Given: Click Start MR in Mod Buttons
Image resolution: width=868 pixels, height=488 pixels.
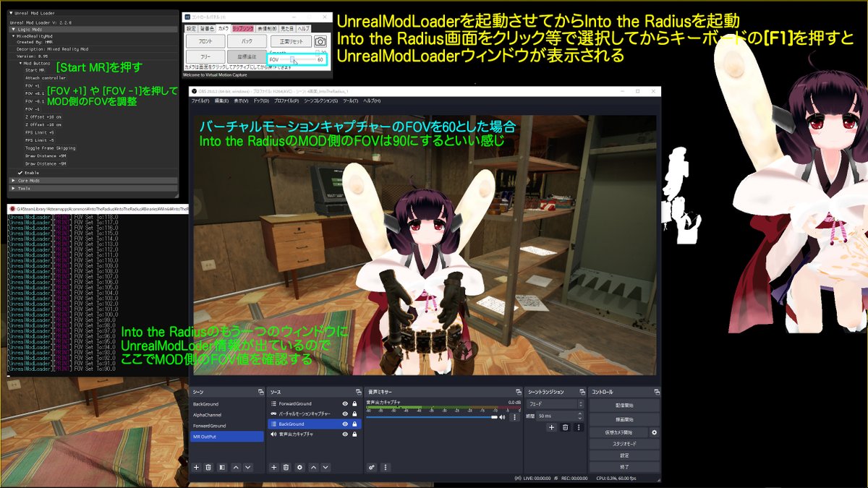Looking at the screenshot, I should 34,70.
